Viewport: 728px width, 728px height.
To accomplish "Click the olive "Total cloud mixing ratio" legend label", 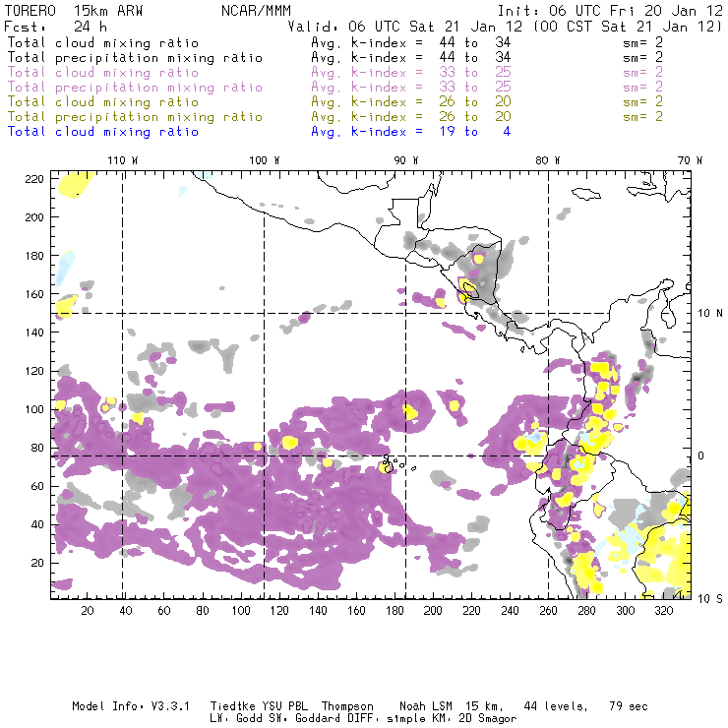I will [103, 101].
